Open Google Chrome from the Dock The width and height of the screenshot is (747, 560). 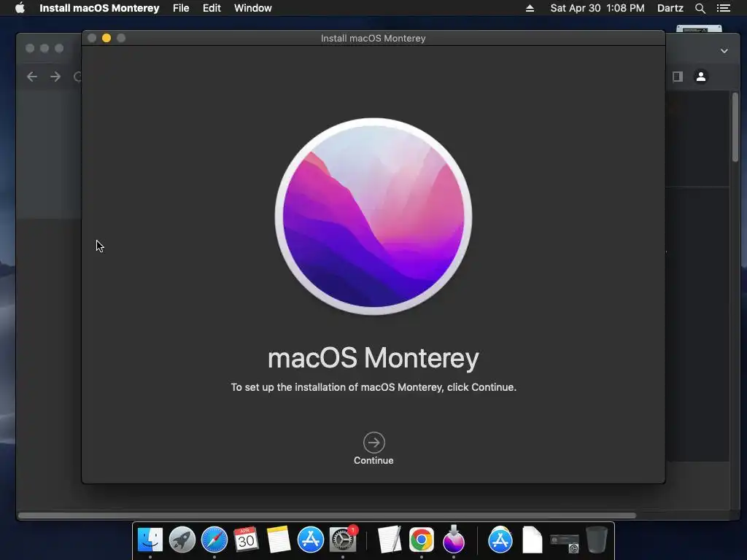tap(422, 540)
